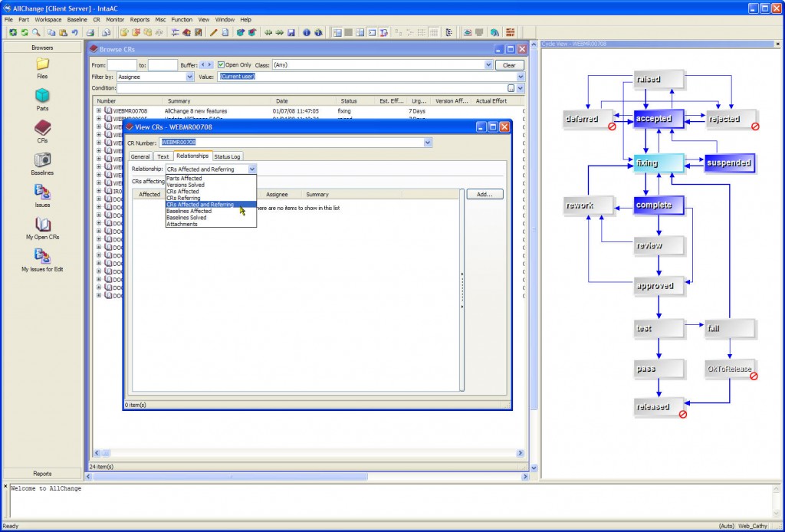
Task: Open the Class dropdown
Action: pos(488,65)
